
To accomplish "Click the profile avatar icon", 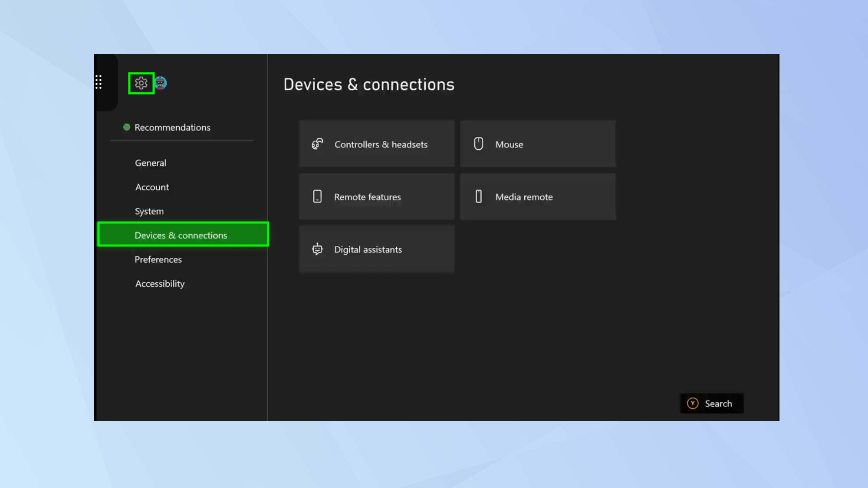I will 161,83.
